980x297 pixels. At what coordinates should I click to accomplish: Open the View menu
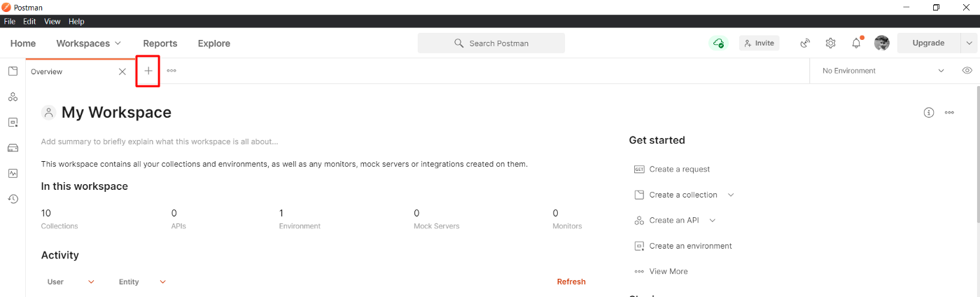pos(52,22)
